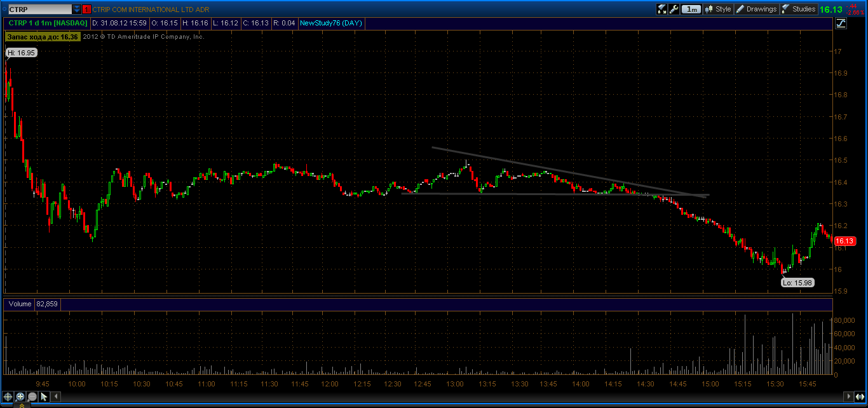
Task: Click the red symbol link number 1 box
Action: pyautogui.click(x=87, y=10)
